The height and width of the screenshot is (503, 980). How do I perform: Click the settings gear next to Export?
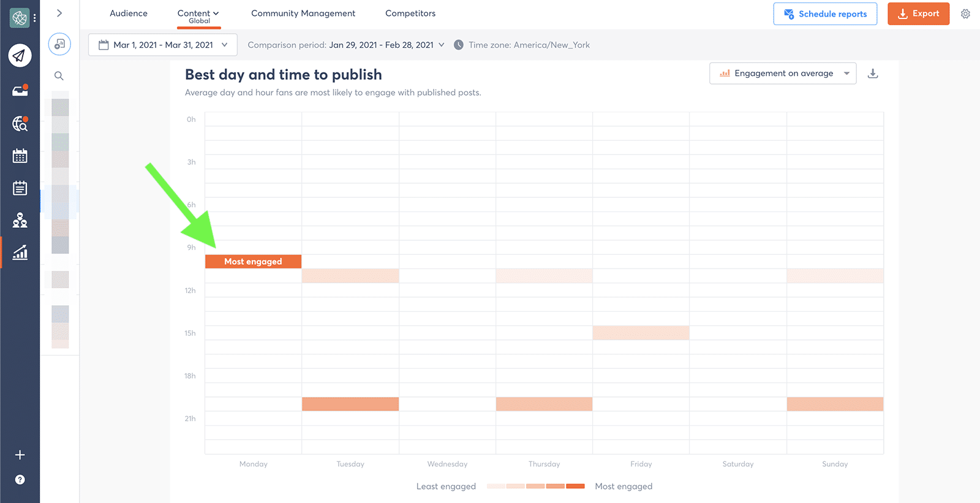click(x=965, y=13)
